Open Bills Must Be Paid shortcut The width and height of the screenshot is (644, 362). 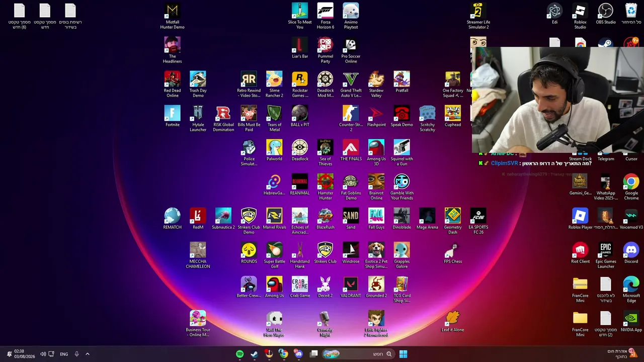[x=249, y=119]
